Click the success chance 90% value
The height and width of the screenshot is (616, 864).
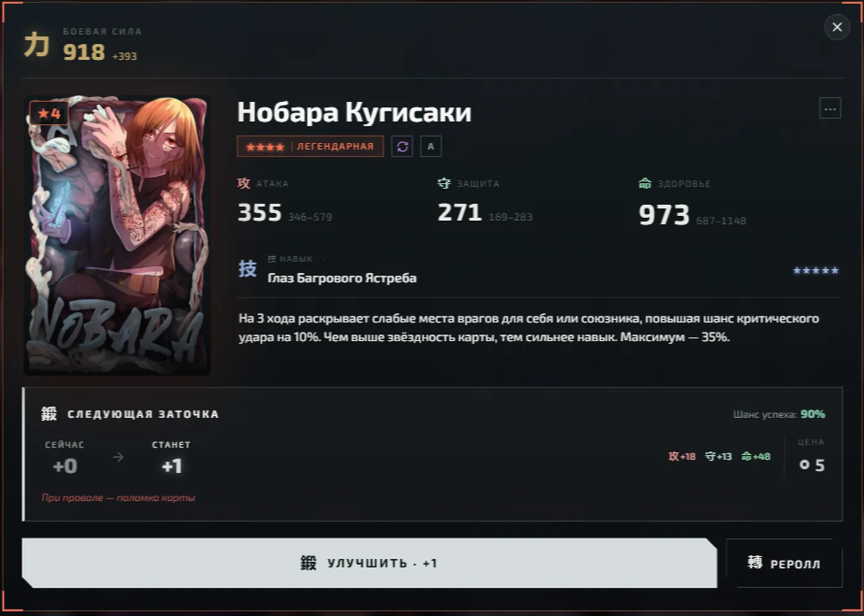pyautogui.click(x=813, y=414)
